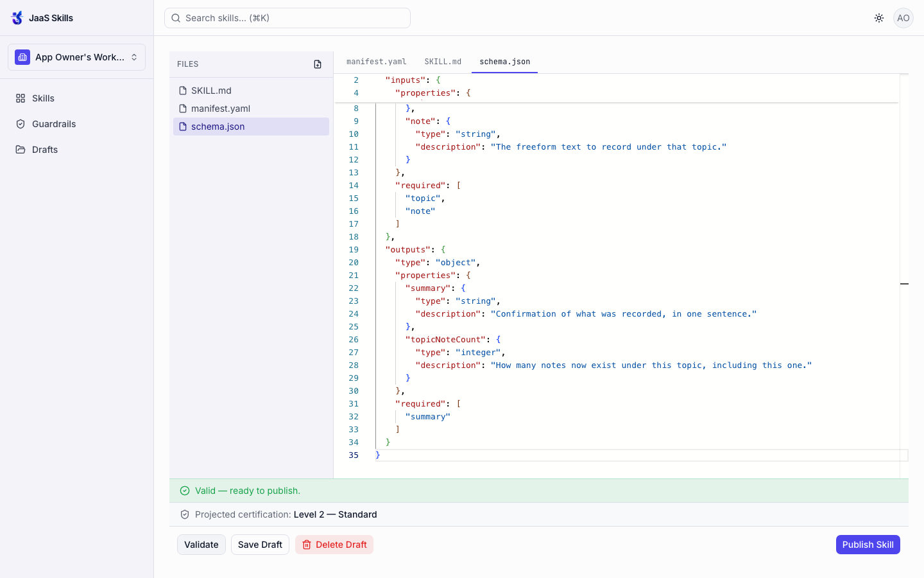Image resolution: width=924 pixels, height=578 pixels.
Task: Click the Save Draft button
Action: [x=260, y=545]
